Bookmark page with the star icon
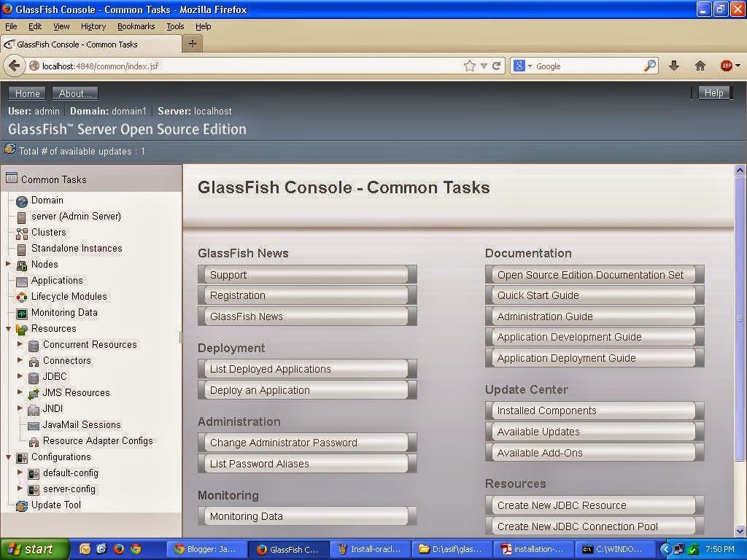This screenshot has width=747, height=560. tap(470, 66)
